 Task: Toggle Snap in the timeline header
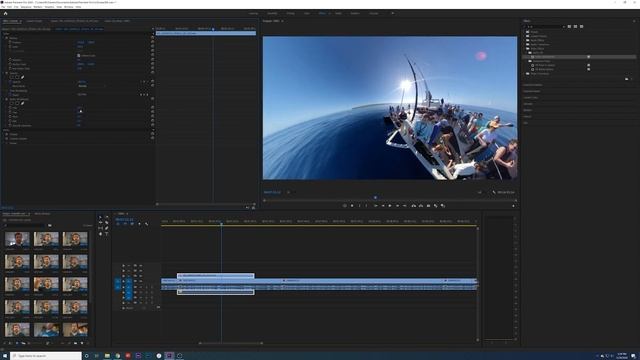click(x=125, y=224)
